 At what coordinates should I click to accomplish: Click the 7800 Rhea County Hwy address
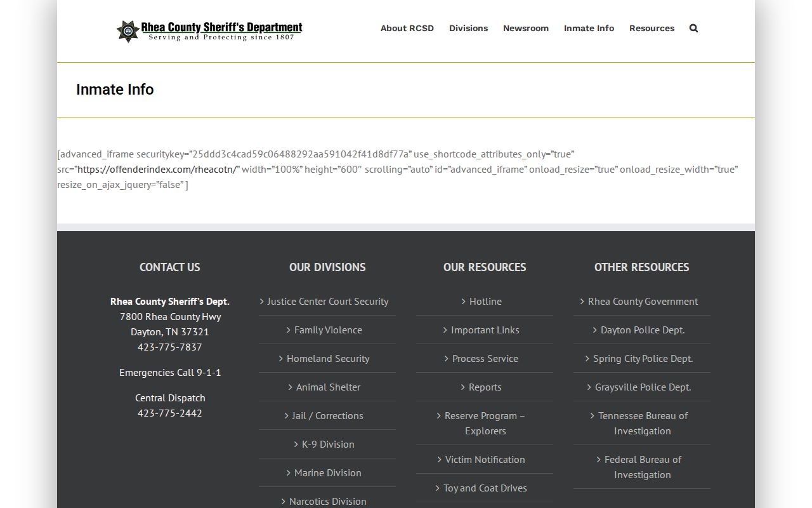[x=170, y=317]
